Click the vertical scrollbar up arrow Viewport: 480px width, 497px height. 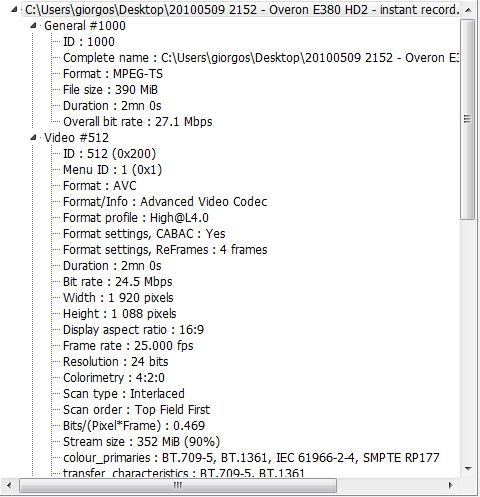[468, 10]
